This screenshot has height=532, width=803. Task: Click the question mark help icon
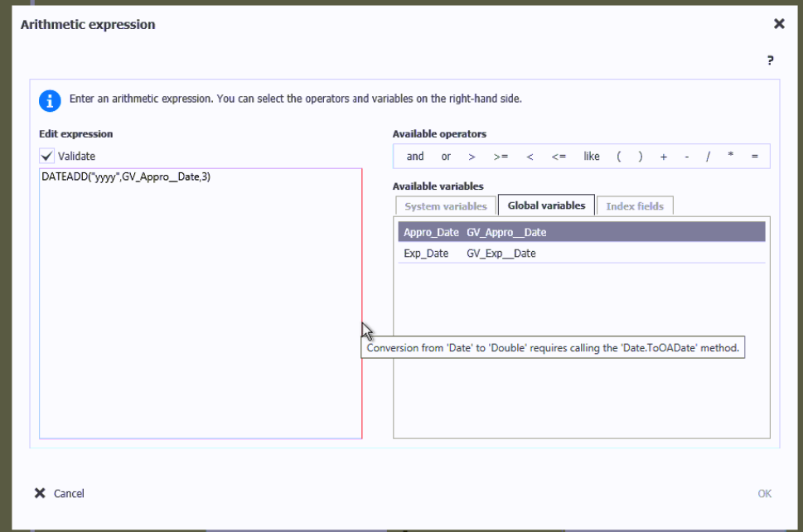(770, 60)
